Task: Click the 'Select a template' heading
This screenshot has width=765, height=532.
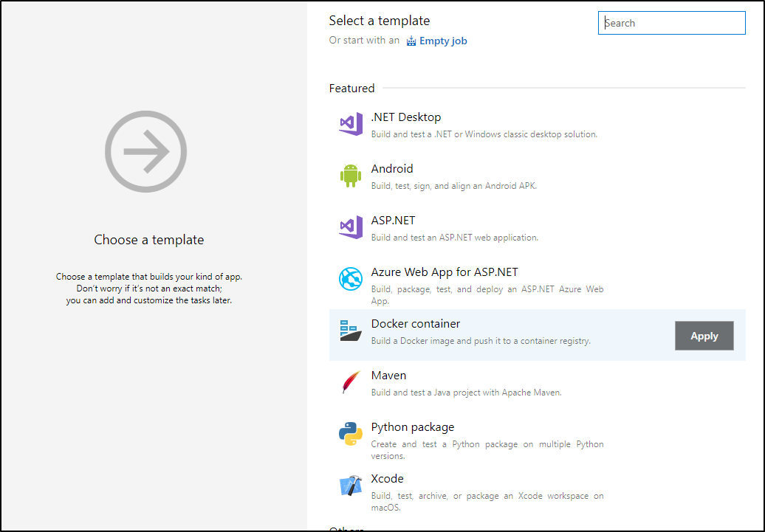Action: coord(379,21)
